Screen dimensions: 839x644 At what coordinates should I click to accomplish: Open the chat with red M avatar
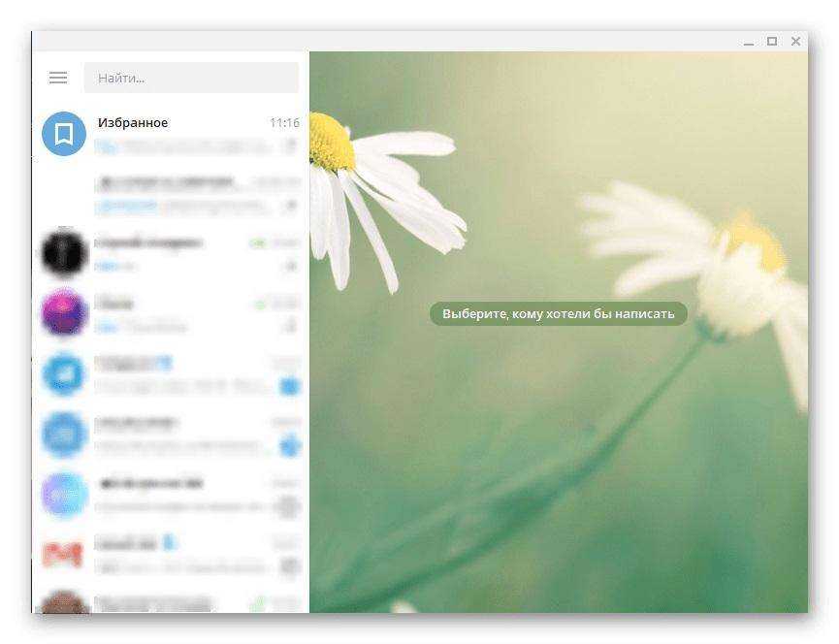click(x=64, y=554)
